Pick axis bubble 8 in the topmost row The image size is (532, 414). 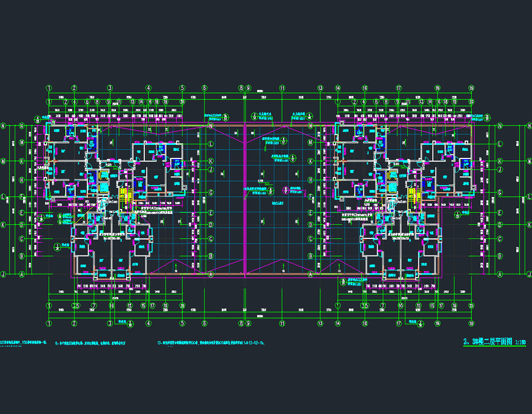coord(241,88)
